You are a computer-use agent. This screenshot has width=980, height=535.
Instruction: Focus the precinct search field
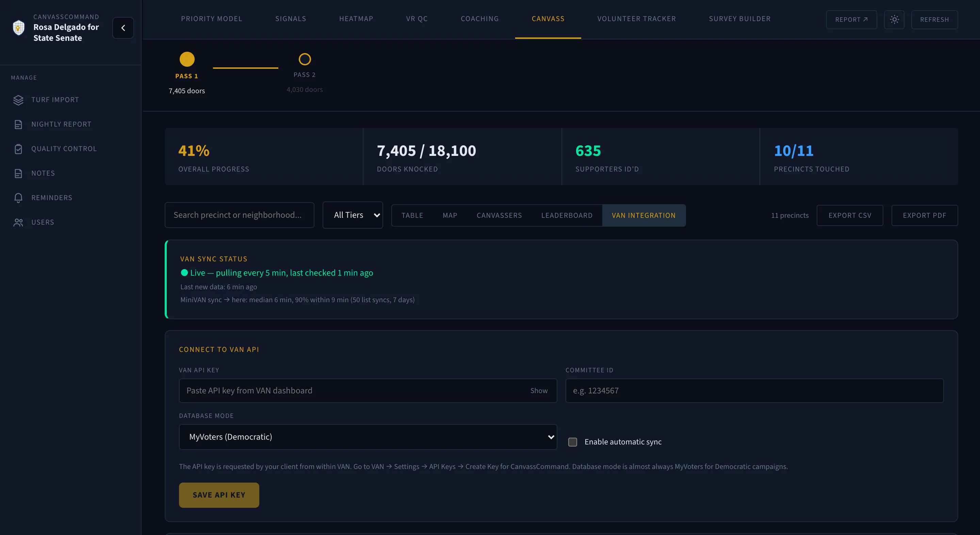(239, 215)
